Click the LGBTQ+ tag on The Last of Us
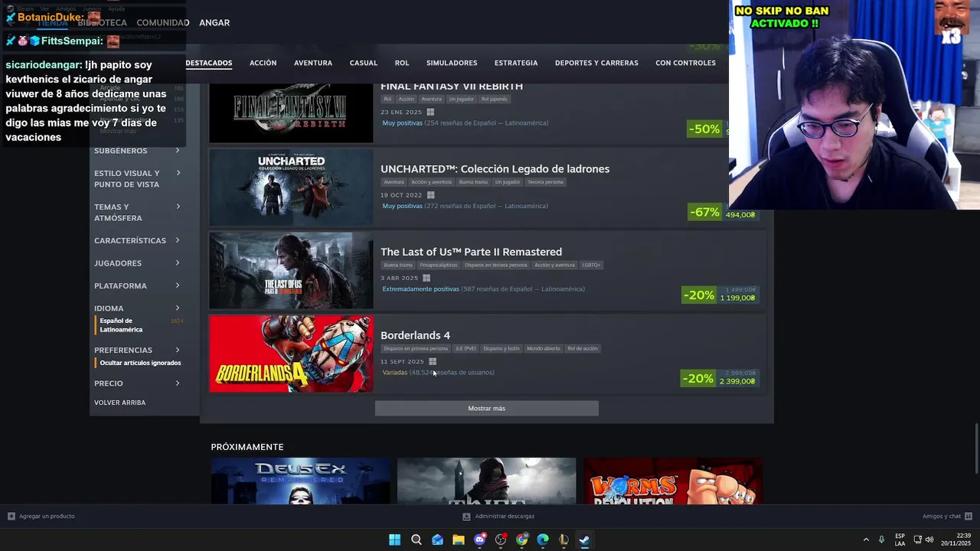The height and width of the screenshot is (551, 980). tap(591, 265)
